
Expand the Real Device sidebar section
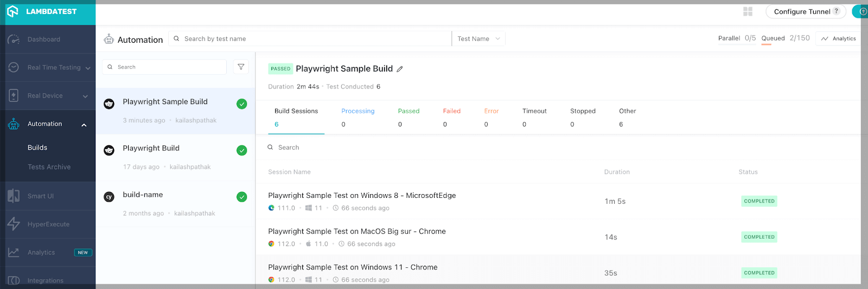(85, 96)
